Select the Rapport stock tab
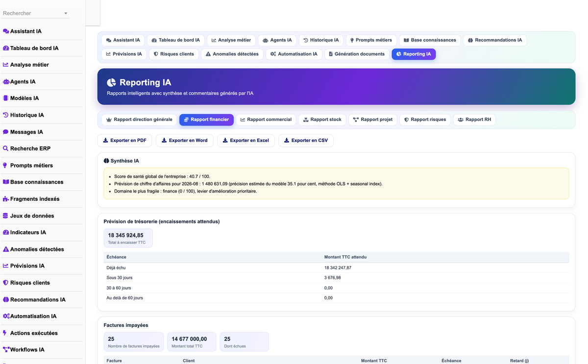The width and height of the screenshot is (588, 364). (x=322, y=120)
